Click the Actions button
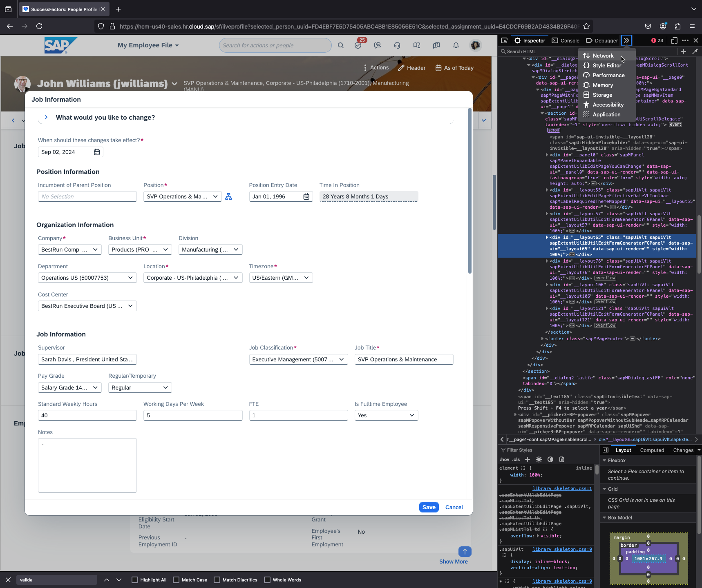 [376, 68]
